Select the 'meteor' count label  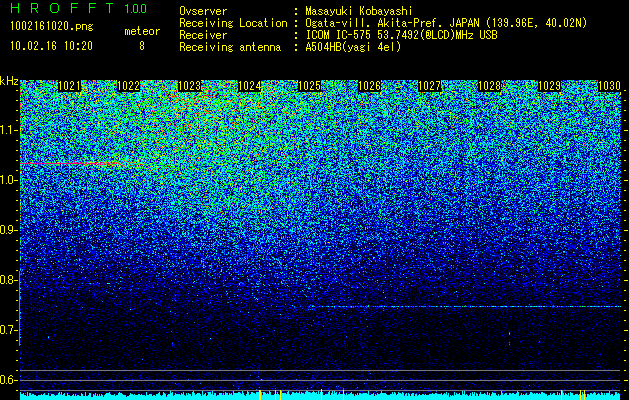142,31
